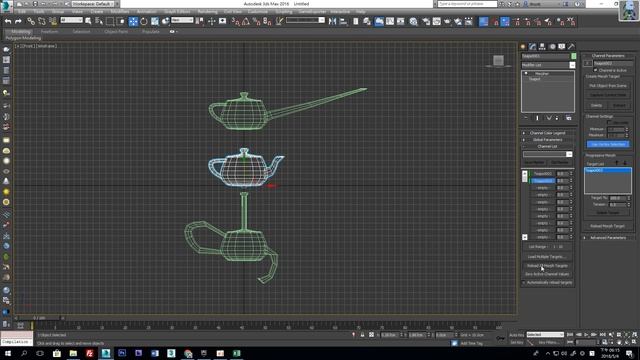Select the Select and Scale tool
640x360 pixels.
(x=155, y=21)
